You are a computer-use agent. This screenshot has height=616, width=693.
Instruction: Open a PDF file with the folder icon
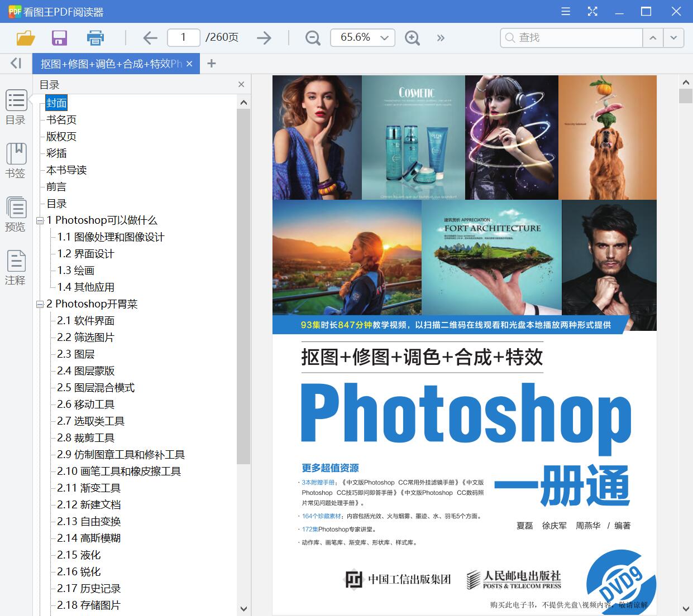[x=26, y=38]
